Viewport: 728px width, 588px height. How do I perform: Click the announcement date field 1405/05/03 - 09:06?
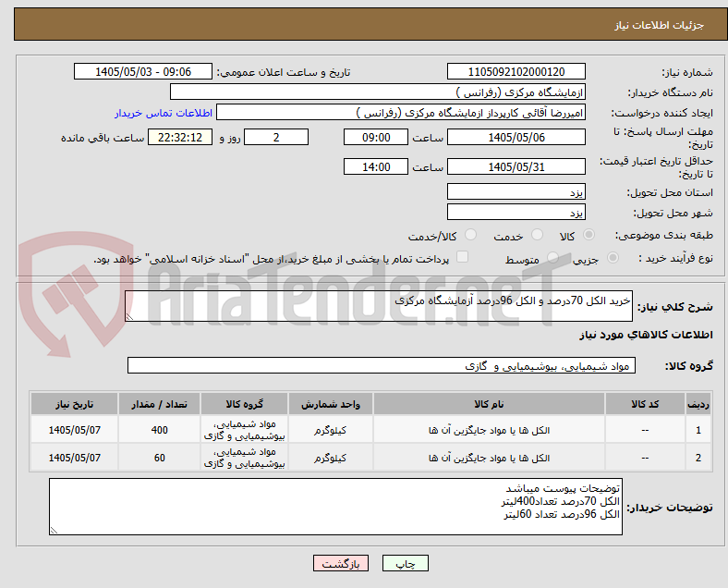(x=143, y=72)
